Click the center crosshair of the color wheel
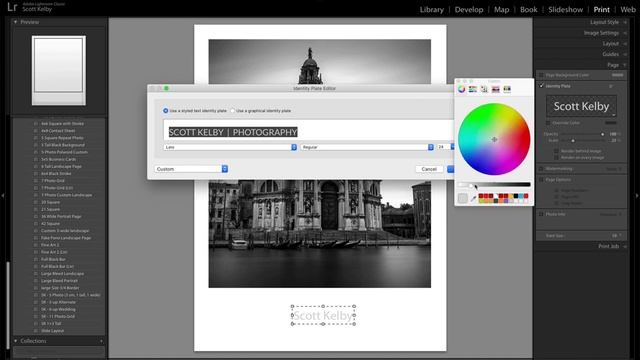 (494, 139)
